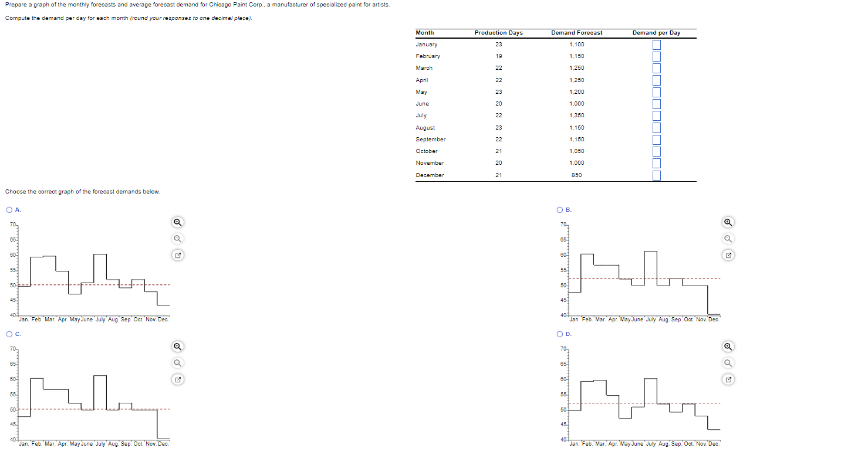Open graph D in a new window
Viewport: 868px width, 472px height.
(728, 379)
